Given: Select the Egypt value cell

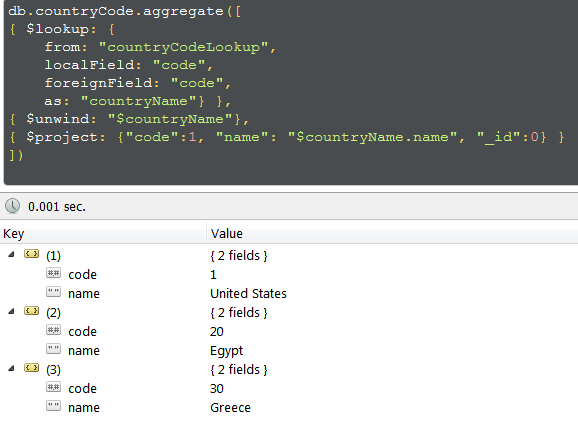Looking at the screenshot, I should click(x=226, y=351).
